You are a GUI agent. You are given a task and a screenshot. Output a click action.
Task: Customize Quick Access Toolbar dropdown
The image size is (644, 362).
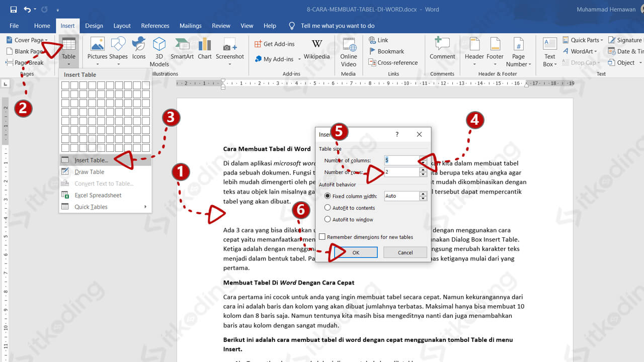pos(58,10)
